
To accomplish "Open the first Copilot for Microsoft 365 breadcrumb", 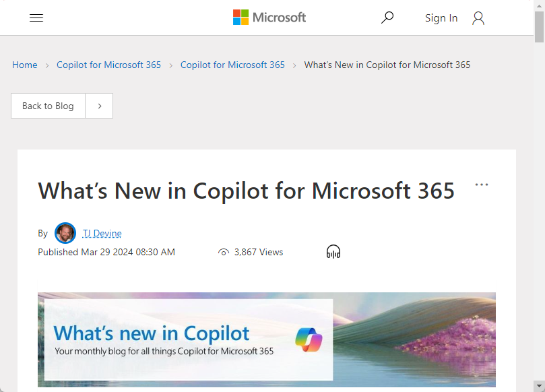I will (108, 65).
